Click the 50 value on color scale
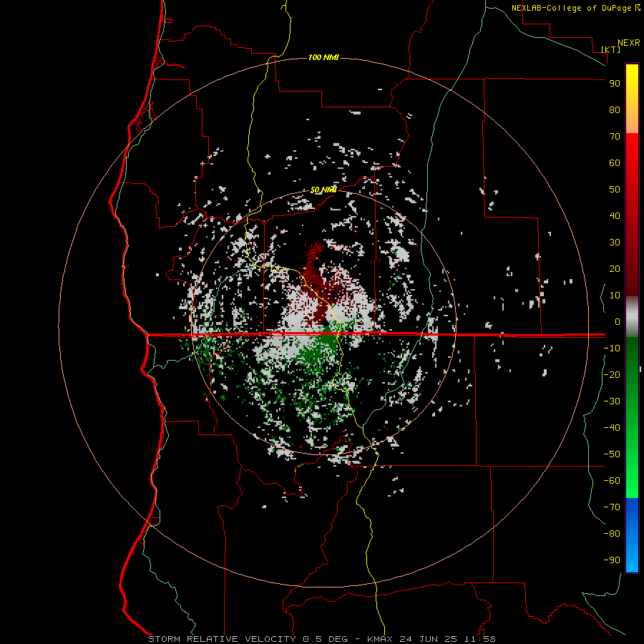Image resolution: width=644 pixels, height=644 pixels. point(615,190)
